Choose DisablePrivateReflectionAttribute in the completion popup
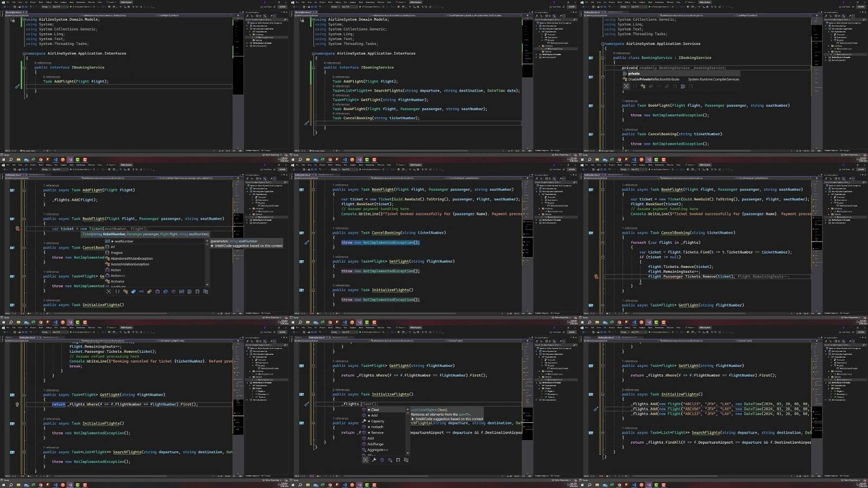The image size is (868, 488). pos(653,79)
